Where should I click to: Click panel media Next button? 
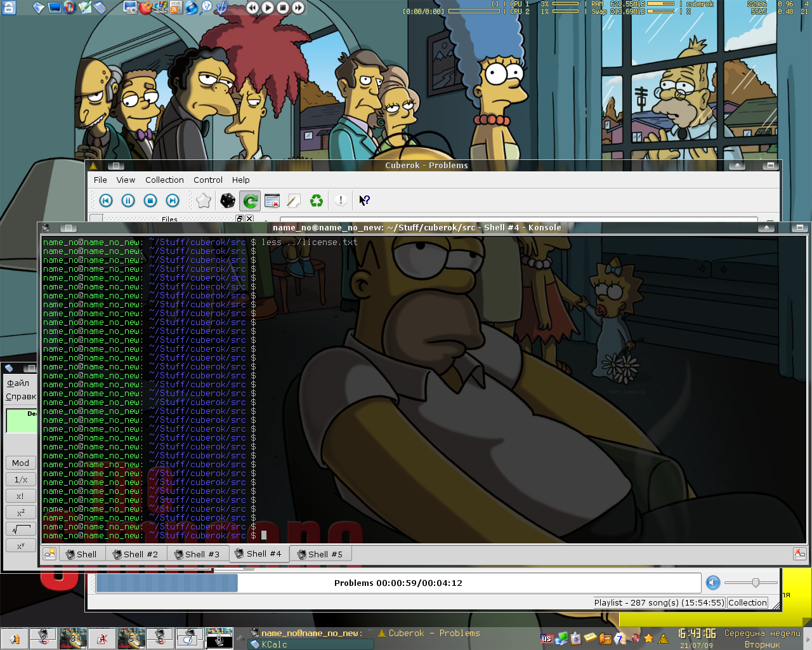pos(298,8)
